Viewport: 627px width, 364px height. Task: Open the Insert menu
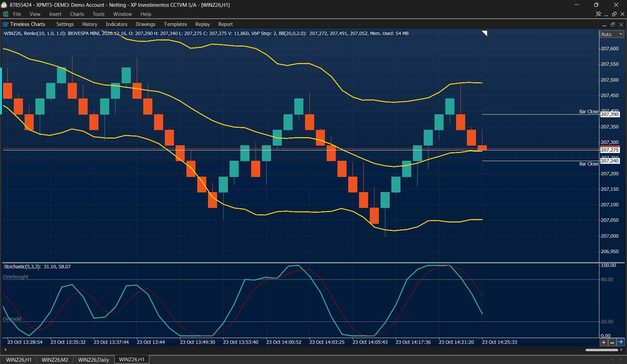[55, 14]
